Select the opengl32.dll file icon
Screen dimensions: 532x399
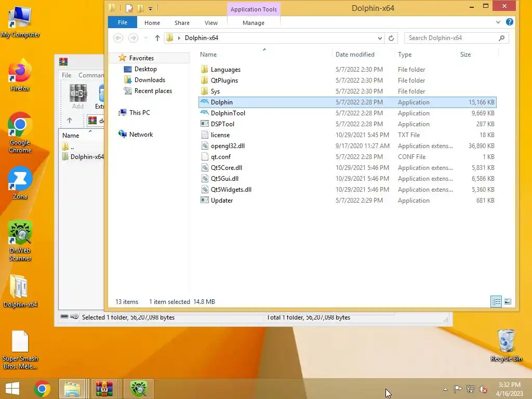click(204, 146)
